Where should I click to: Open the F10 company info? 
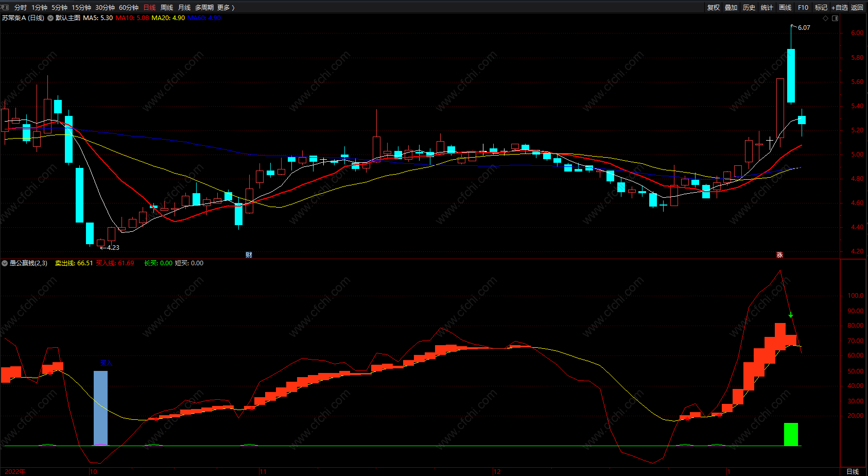coord(803,7)
